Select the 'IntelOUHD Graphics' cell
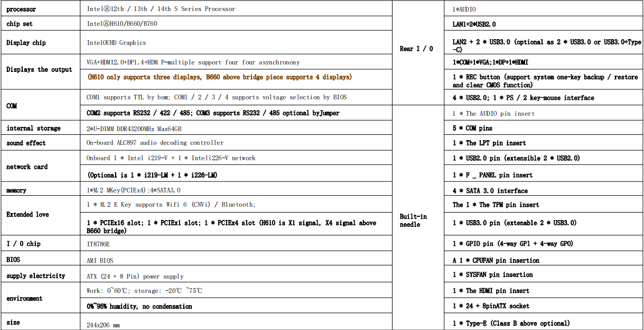The width and height of the screenshot is (644, 330). [x=116, y=43]
